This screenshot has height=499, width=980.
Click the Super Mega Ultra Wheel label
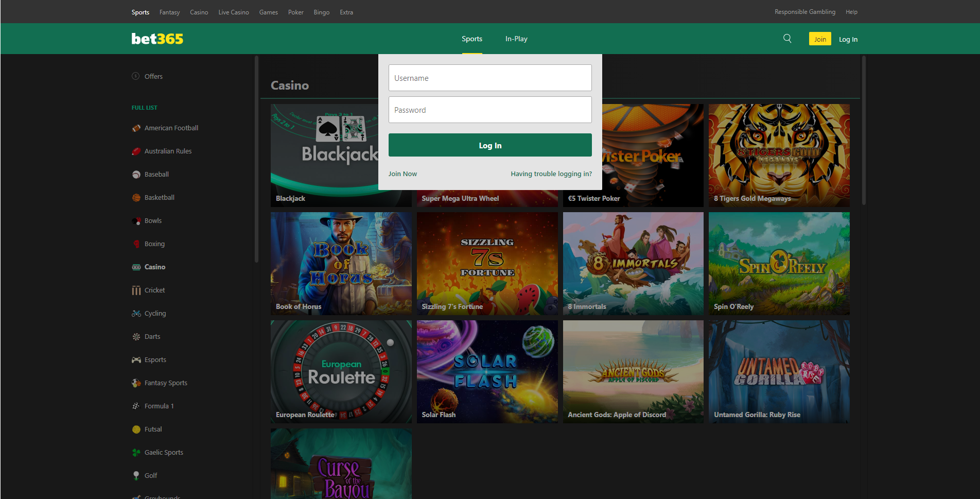[x=460, y=198]
